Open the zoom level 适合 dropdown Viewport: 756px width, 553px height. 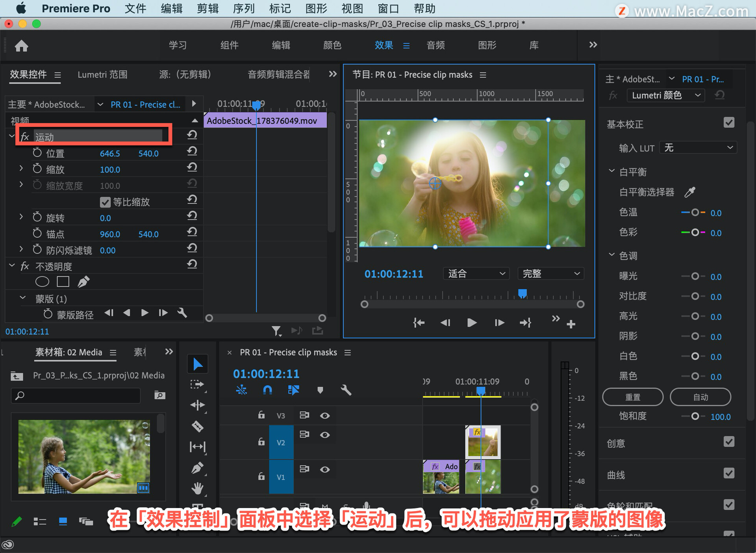coord(476,273)
